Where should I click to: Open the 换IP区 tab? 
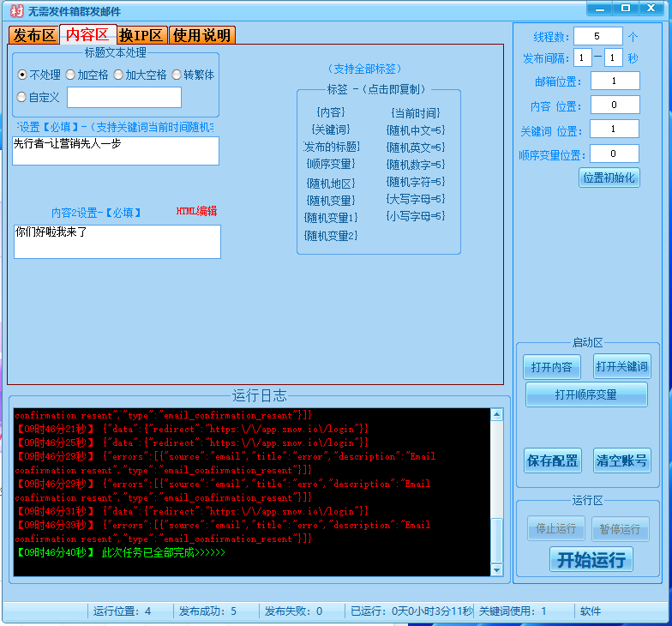[141, 35]
